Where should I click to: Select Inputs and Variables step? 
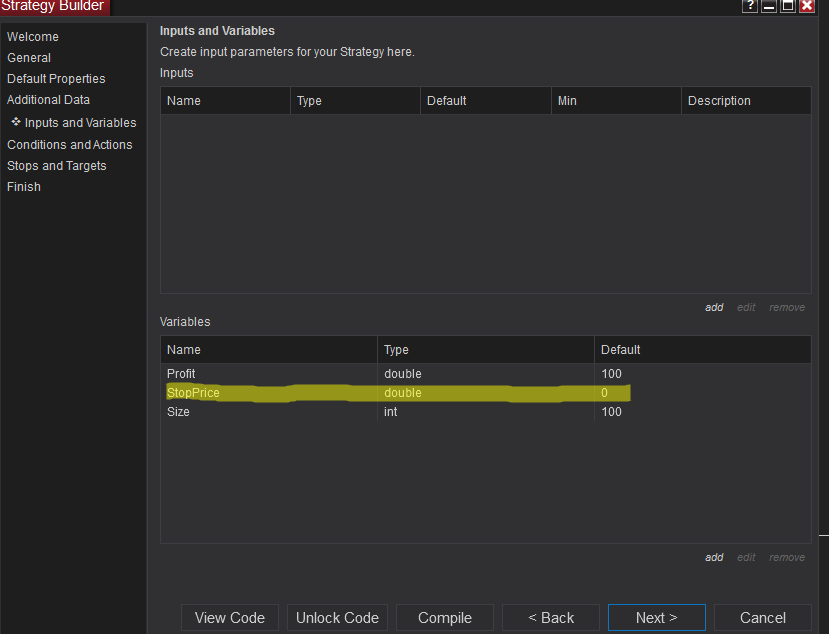point(80,123)
